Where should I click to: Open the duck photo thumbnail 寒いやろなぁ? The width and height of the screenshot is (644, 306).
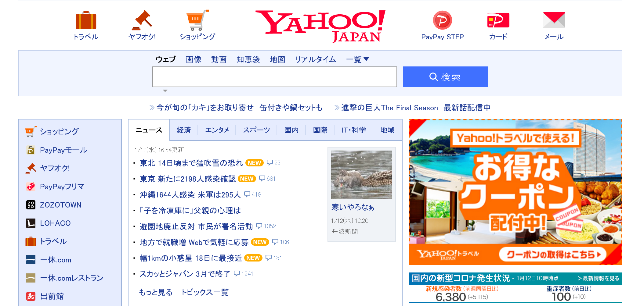click(x=361, y=174)
